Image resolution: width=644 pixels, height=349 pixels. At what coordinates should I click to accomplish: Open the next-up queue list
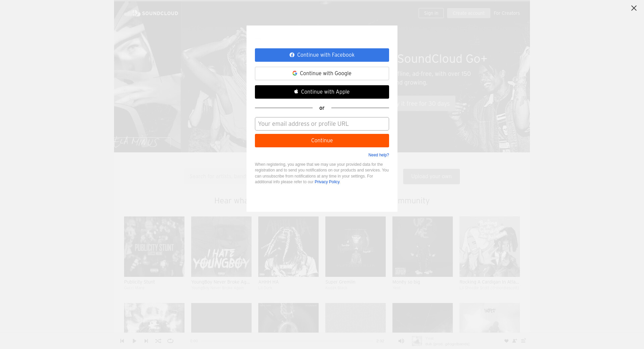[x=523, y=341]
